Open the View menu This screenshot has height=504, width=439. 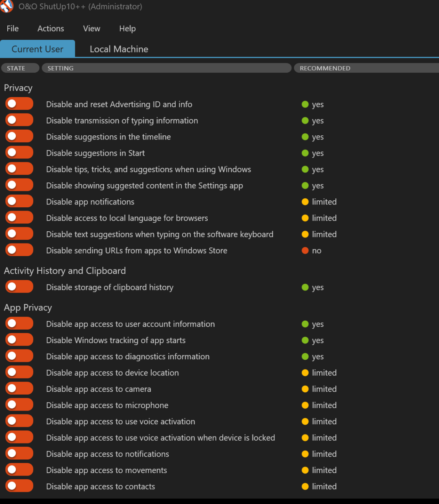pos(91,28)
